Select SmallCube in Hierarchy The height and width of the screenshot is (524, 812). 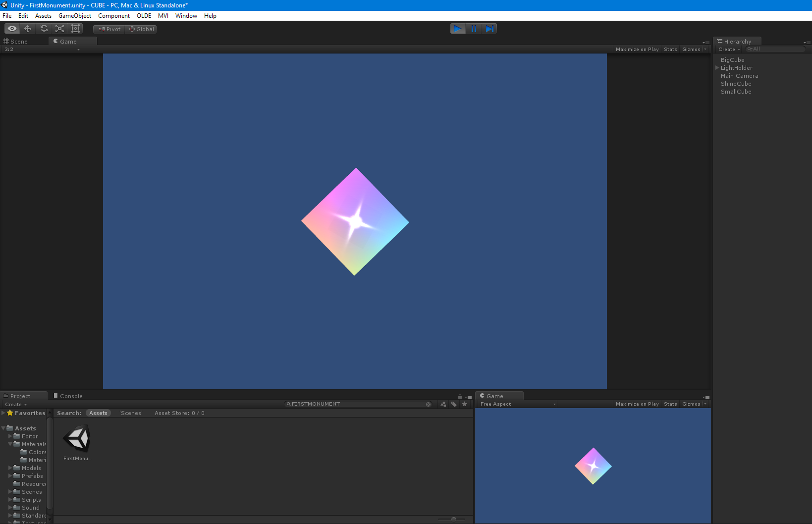[x=736, y=92]
